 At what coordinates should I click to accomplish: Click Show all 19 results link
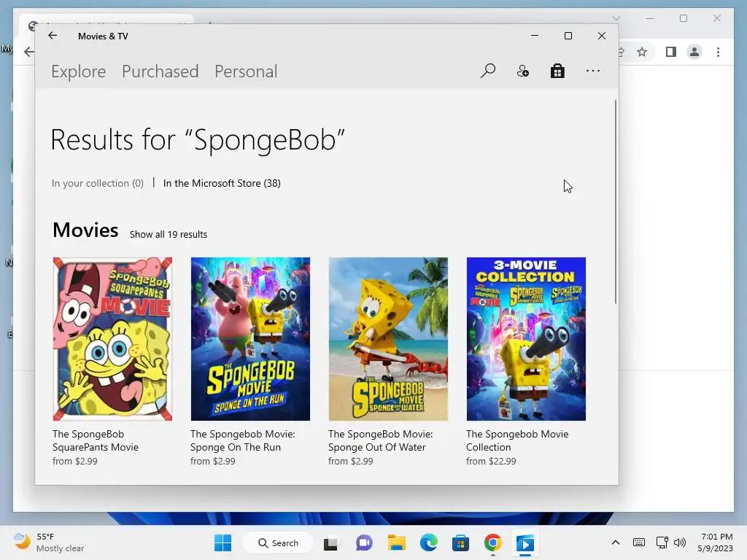coord(169,234)
